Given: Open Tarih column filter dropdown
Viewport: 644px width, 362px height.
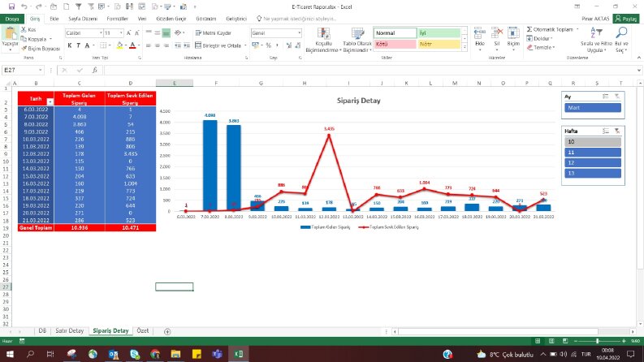Looking at the screenshot, I should click(x=50, y=101).
